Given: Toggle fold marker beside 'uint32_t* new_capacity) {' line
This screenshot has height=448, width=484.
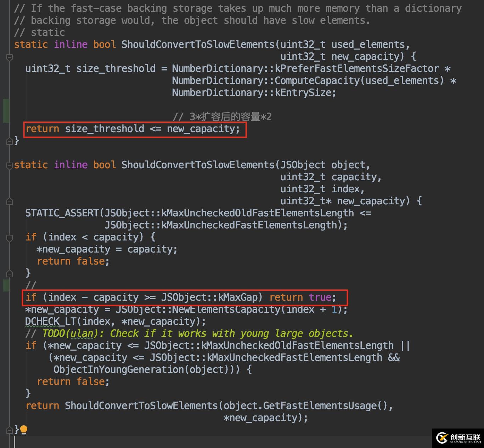Looking at the screenshot, I should 10,201.
